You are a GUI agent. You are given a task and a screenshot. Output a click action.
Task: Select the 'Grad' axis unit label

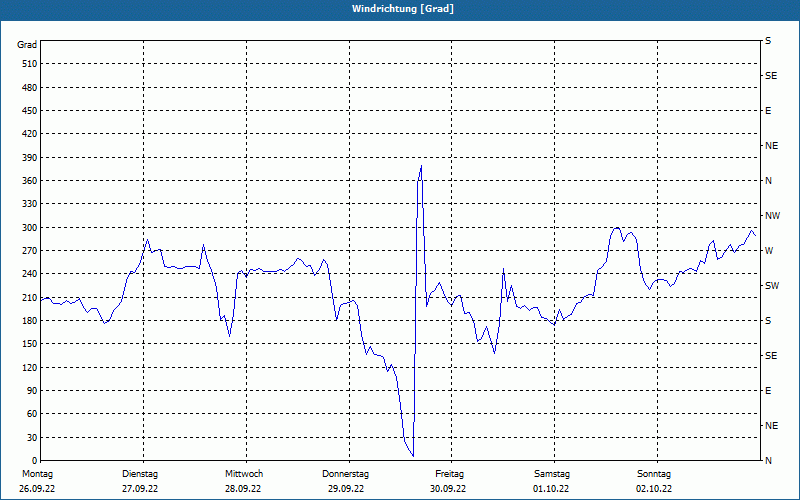pos(27,45)
